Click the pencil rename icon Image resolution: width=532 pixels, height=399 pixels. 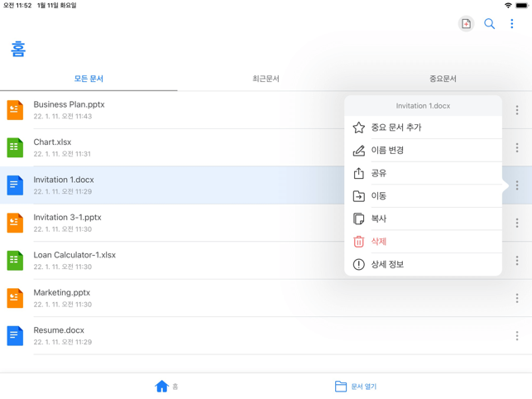pos(358,151)
